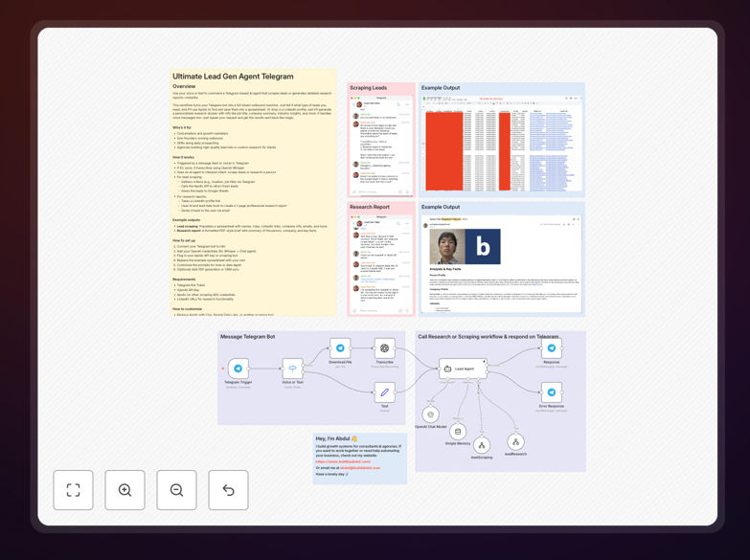750x560 pixels.
Task: Click the Research Report note title
Action: 370,207
